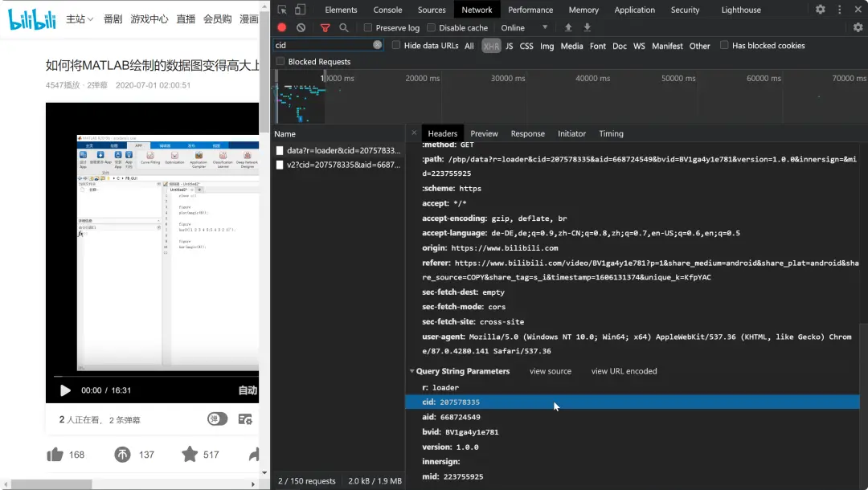Open the Preview tab of request
The width and height of the screenshot is (868, 490).
(x=484, y=133)
